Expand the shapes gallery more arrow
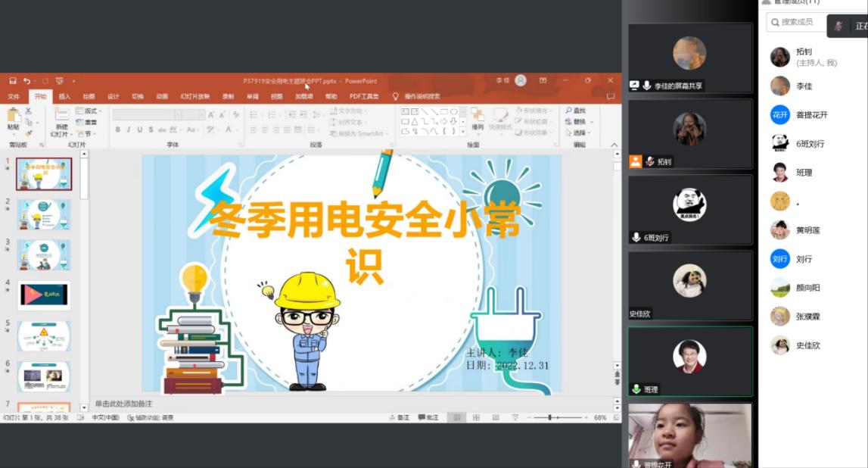The height and width of the screenshot is (468, 868). pyautogui.click(x=463, y=132)
